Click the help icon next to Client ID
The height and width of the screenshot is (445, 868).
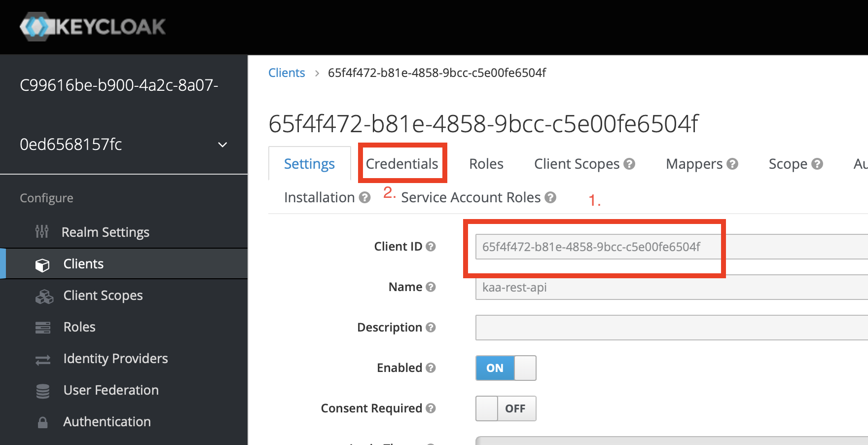point(431,246)
